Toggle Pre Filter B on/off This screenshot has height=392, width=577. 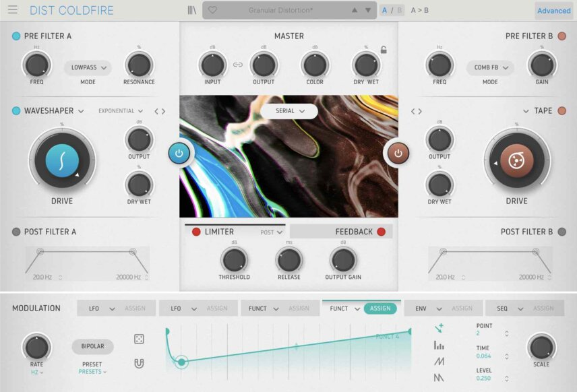coord(562,36)
